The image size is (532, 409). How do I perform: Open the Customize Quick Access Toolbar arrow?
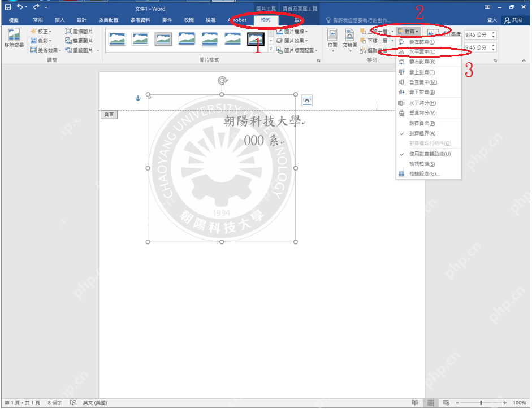click(x=46, y=7)
